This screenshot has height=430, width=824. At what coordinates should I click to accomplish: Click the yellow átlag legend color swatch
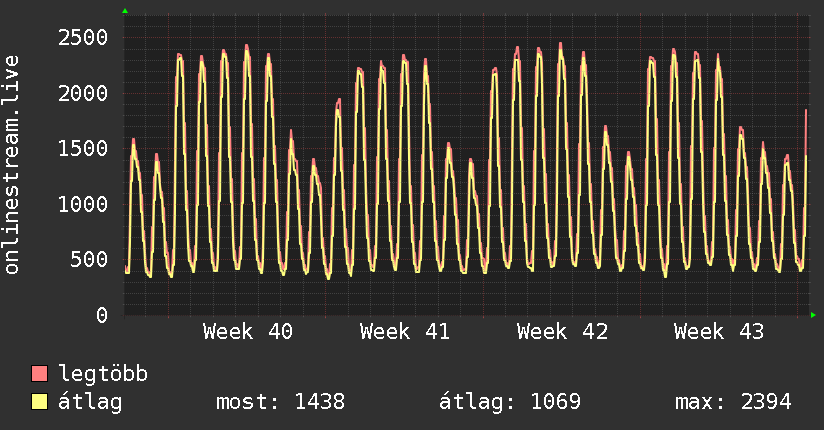pyautogui.click(x=39, y=402)
